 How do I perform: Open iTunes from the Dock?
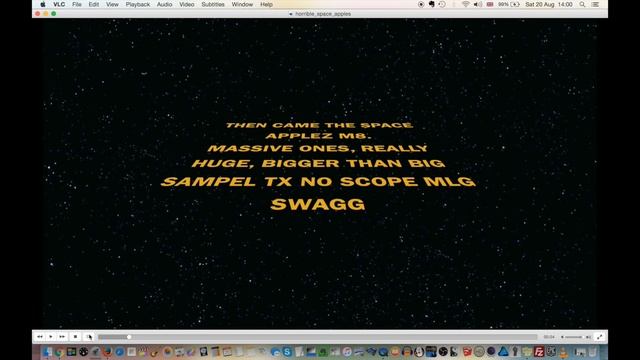tap(347, 352)
